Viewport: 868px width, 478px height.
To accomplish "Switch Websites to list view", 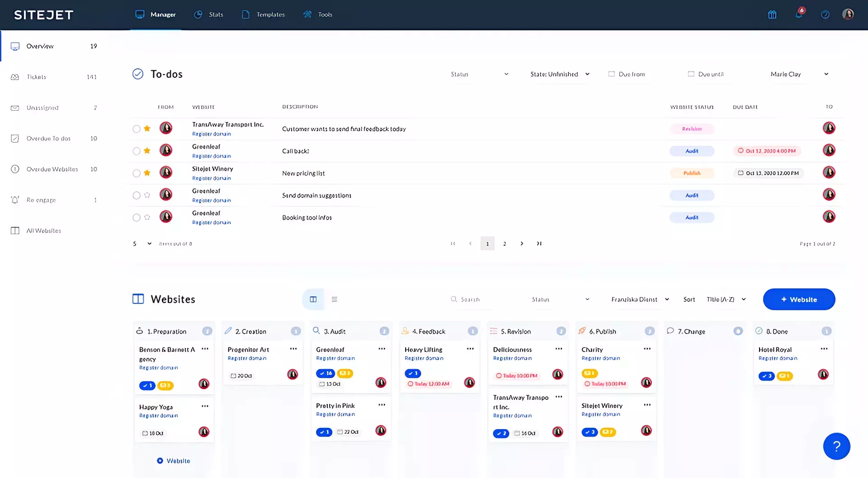I will click(x=335, y=299).
